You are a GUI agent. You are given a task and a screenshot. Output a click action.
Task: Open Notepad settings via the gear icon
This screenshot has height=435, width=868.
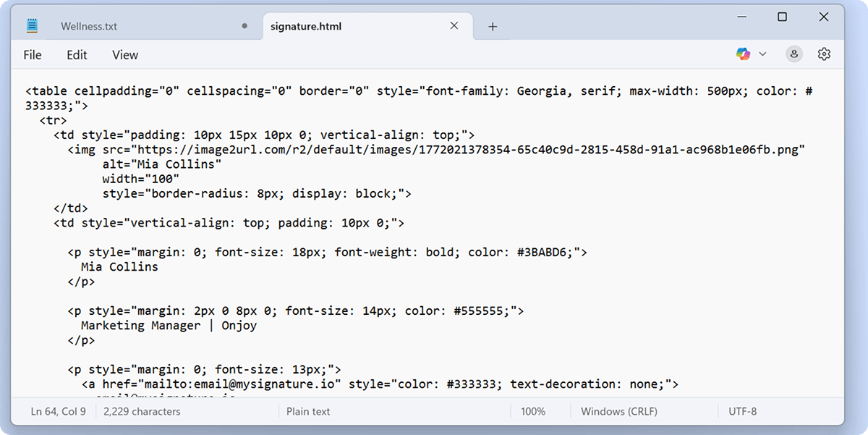pos(824,54)
